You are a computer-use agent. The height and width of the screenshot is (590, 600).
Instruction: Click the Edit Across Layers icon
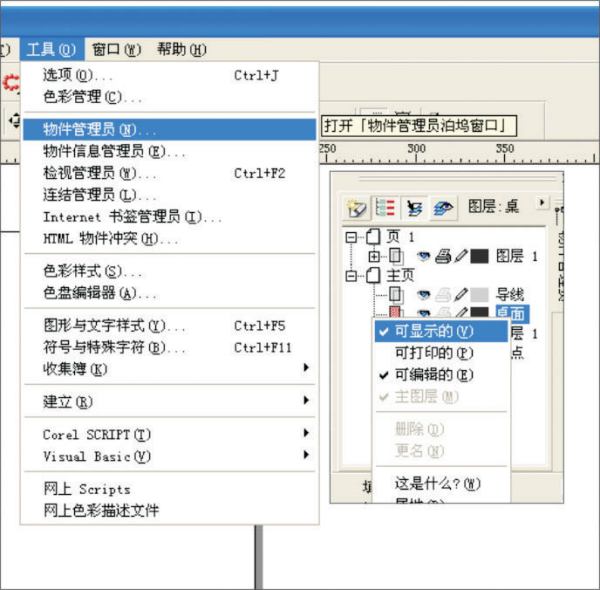point(415,208)
